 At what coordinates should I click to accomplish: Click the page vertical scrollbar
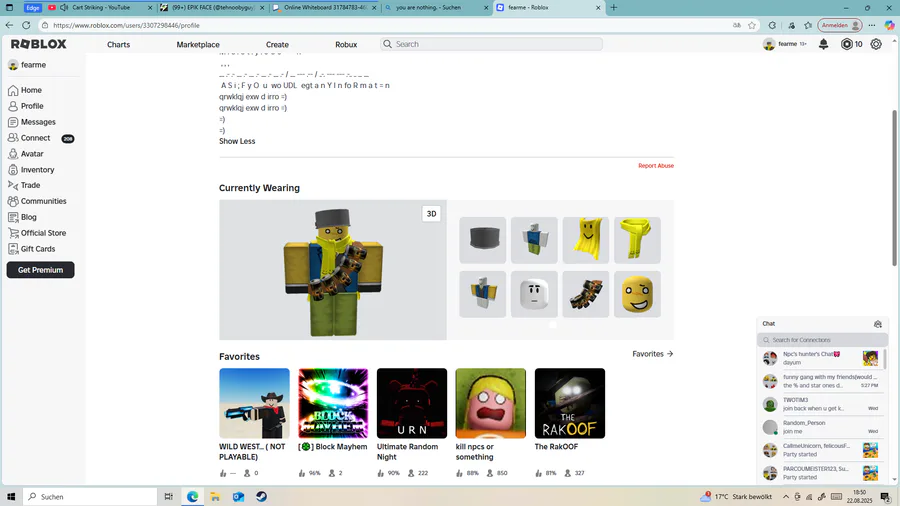tap(894, 187)
